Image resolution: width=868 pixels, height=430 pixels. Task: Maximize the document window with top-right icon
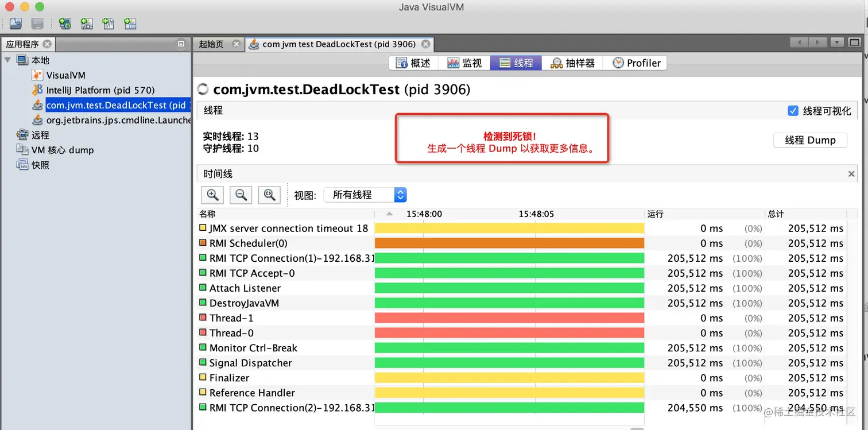855,42
